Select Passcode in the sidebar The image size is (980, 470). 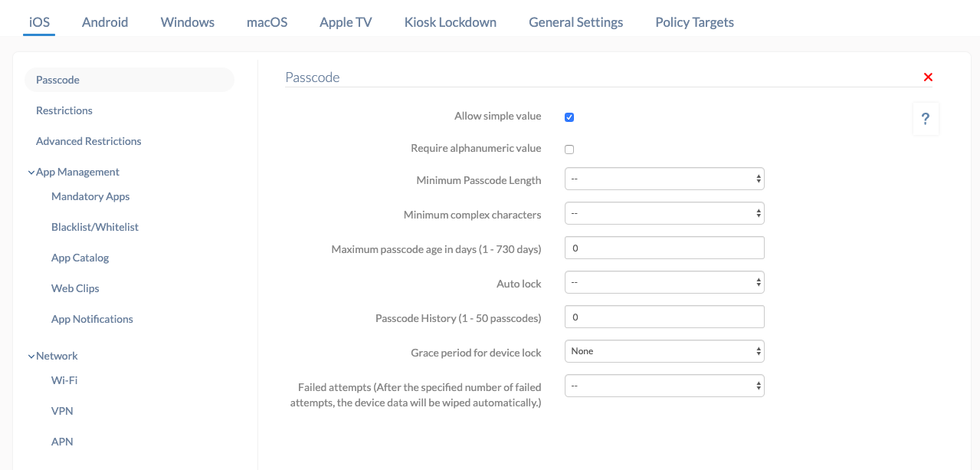pos(129,80)
